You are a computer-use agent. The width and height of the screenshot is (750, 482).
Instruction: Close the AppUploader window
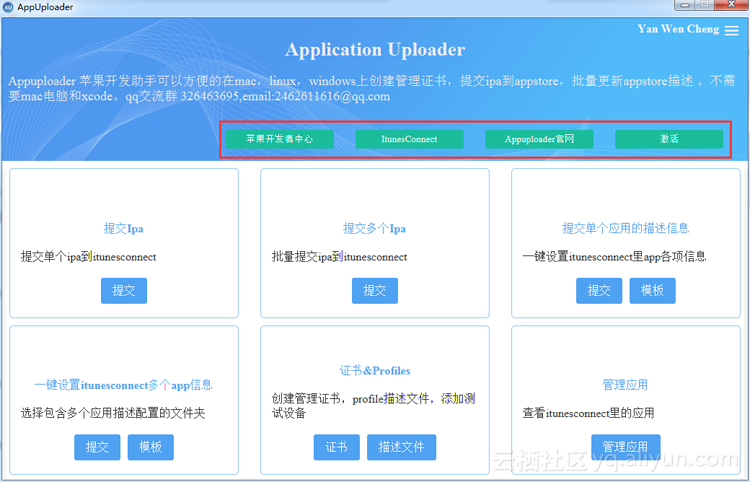pyautogui.click(x=732, y=5)
